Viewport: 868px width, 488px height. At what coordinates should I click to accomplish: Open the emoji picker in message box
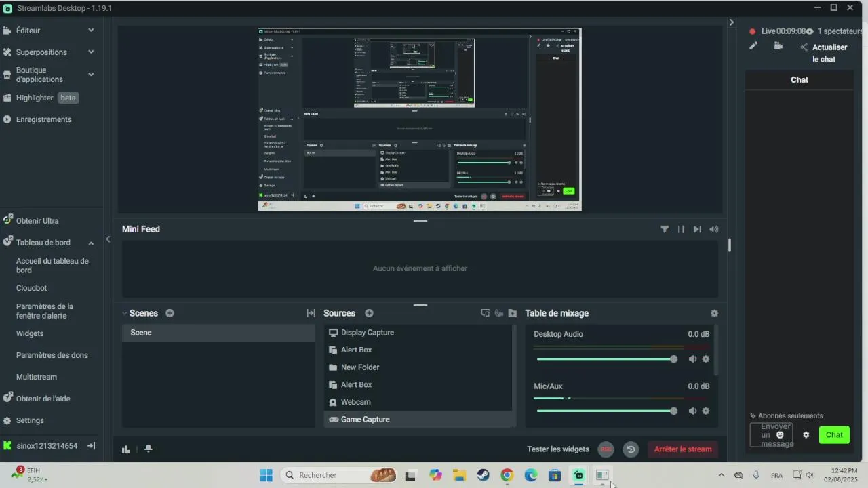click(x=780, y=435)
